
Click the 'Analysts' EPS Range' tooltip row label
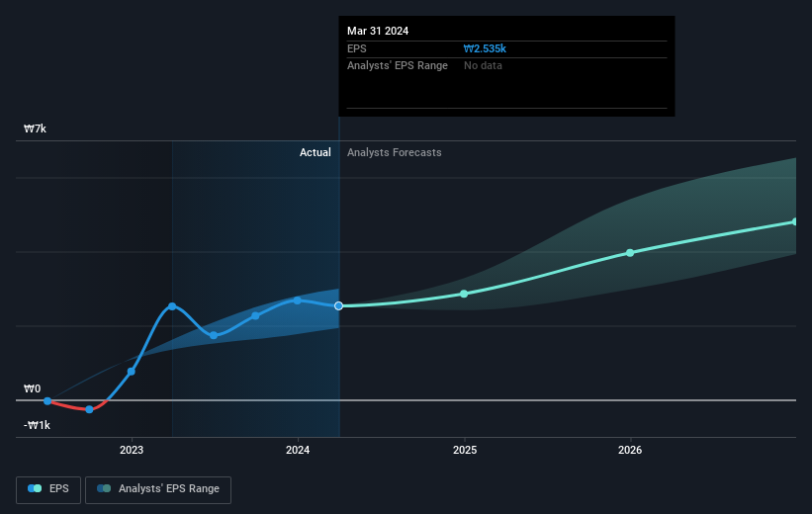coord(398,66)
